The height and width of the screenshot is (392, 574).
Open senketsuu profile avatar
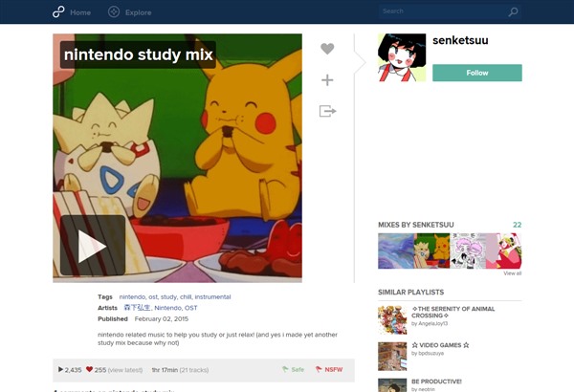[402, 57]
